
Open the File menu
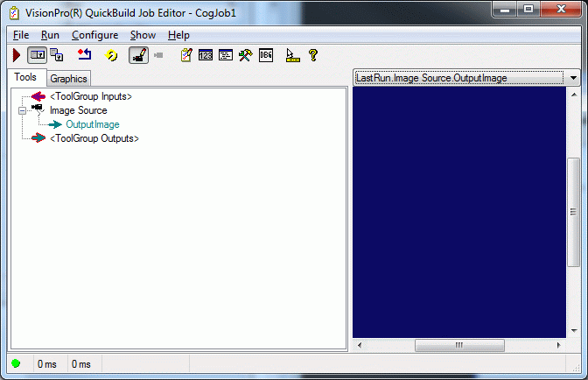(x=21, y=35)
